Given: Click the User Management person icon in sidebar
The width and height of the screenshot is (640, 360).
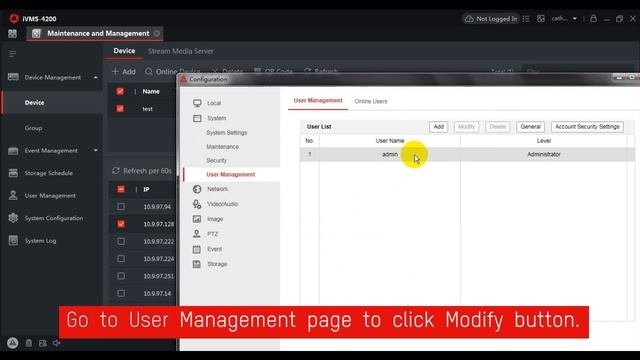Looking at the screenshot, I should pos(13,196).
